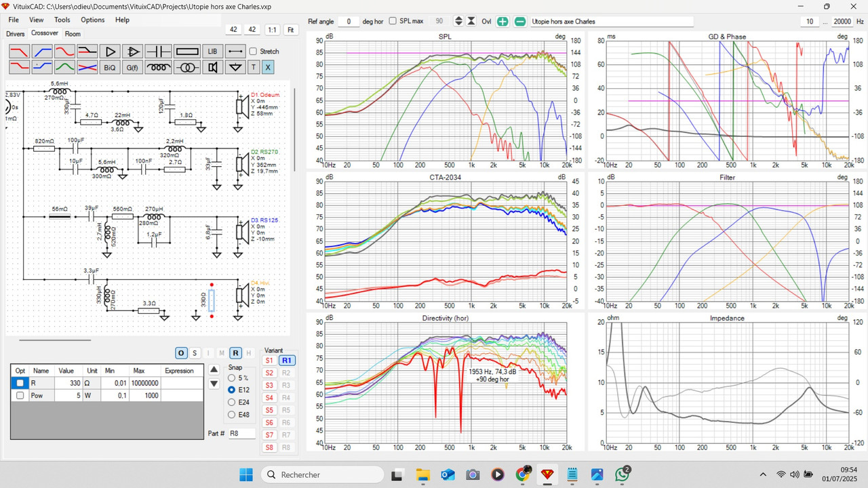Toggle the highlighted X button
868x488 pixels.
[268, 67]
